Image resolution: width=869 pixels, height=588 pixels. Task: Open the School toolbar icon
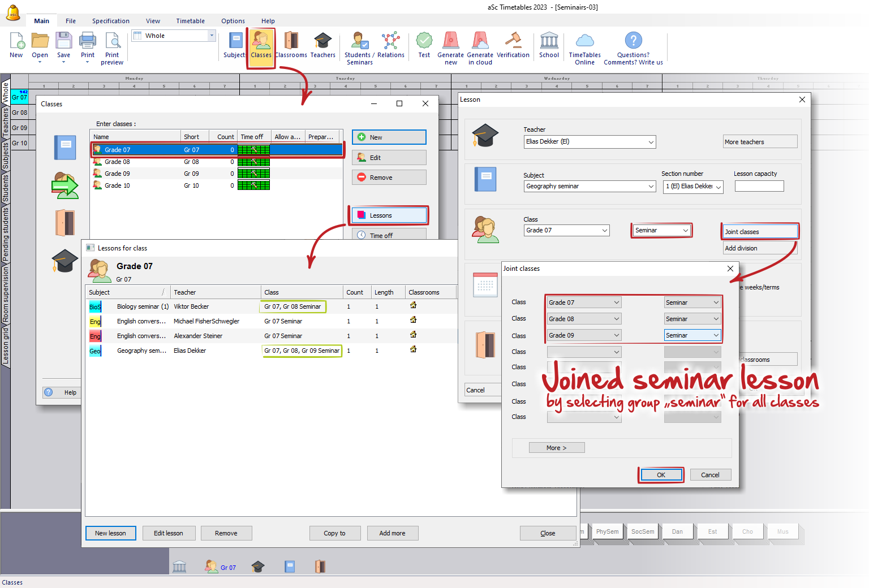tap(549, 45)
